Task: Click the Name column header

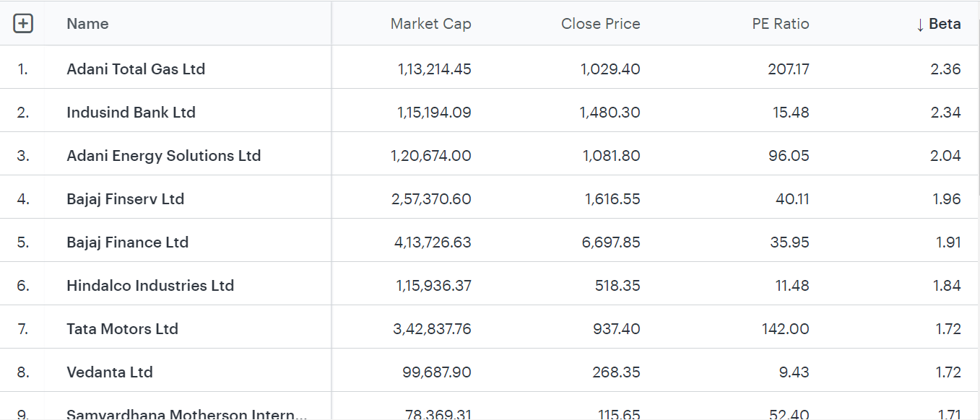Action: (87, 24)
